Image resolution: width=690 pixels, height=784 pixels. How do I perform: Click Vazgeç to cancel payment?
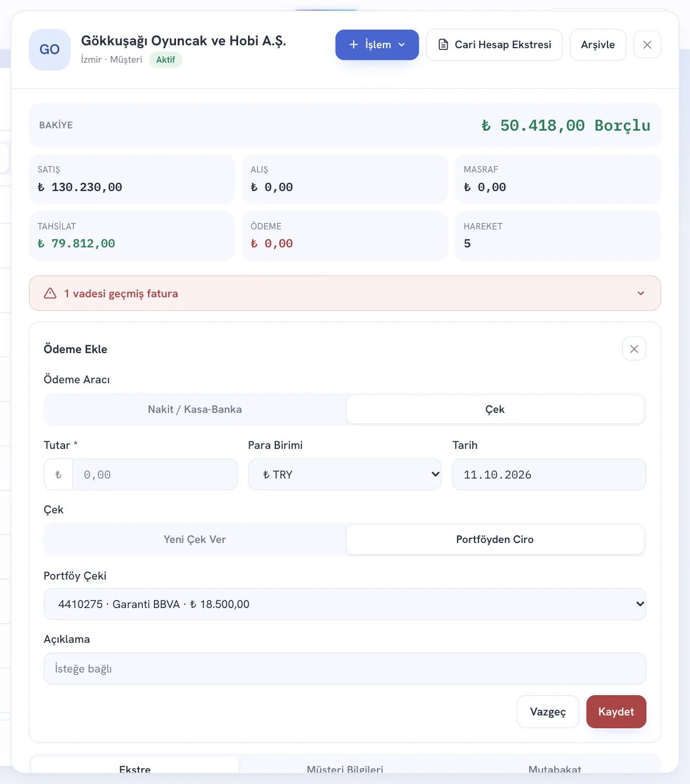548,711
